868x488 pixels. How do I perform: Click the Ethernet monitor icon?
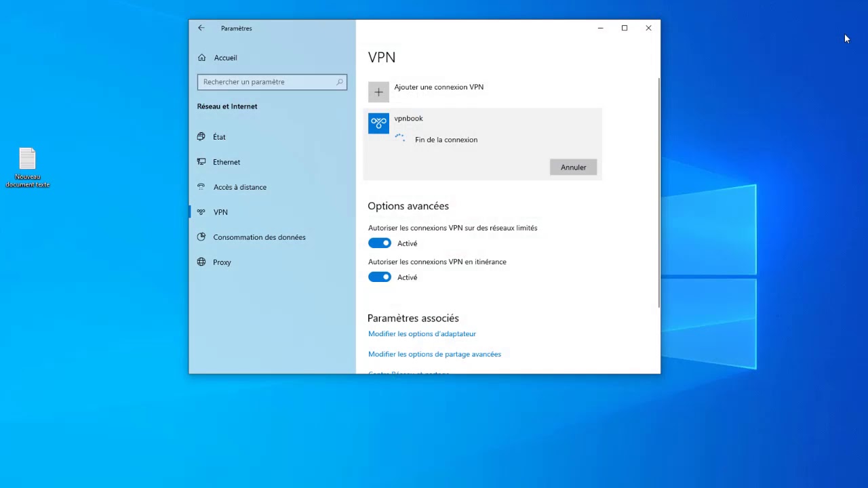coord(201,162)
